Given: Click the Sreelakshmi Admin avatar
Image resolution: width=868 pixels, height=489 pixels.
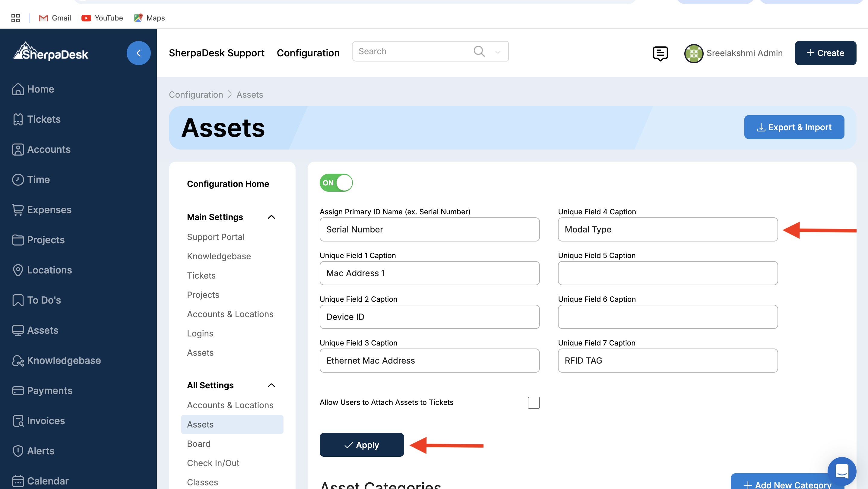Looking at the screenshot, I should (x=693, y=53).
